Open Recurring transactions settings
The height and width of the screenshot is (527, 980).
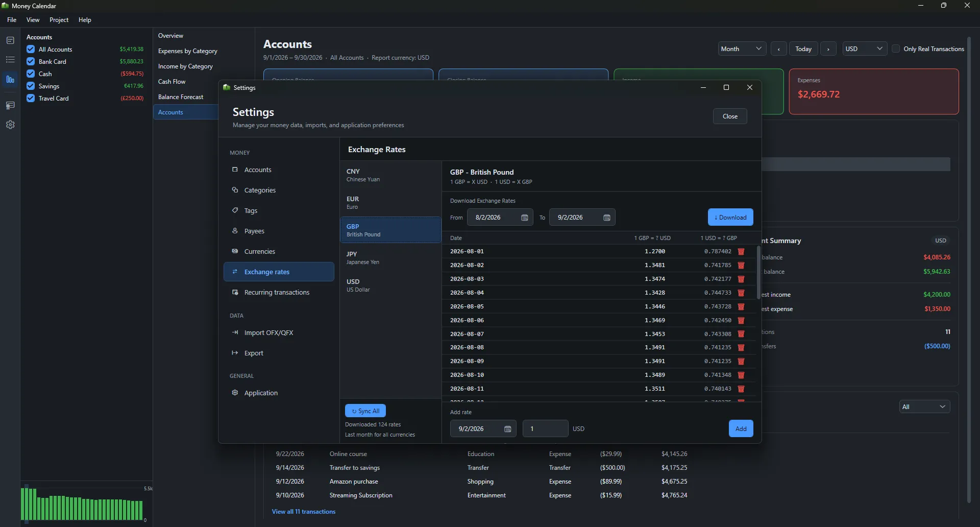pyautogui.click(x=279, y=292)
